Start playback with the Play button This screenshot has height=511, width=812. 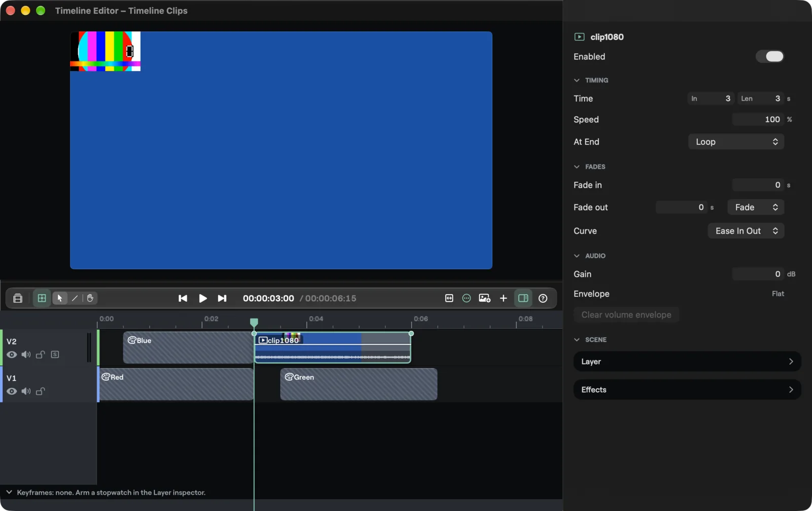[x=202, y=298]
